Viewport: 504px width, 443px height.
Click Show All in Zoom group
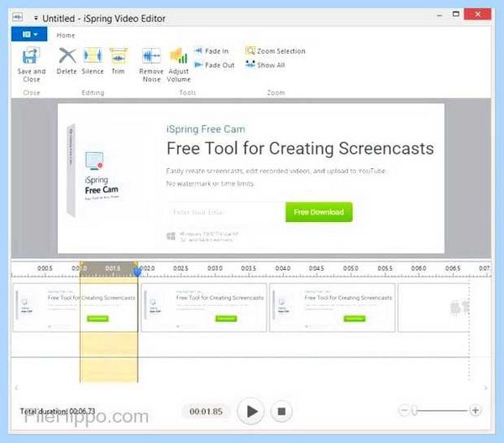[265, 65]
